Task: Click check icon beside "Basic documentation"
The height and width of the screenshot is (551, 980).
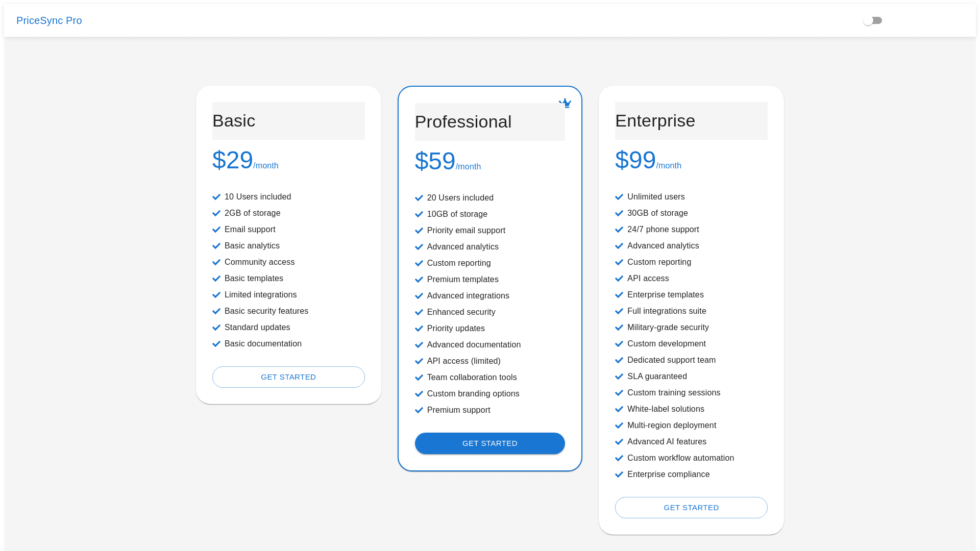Action: pyautogui.click(x=216, y=344)
